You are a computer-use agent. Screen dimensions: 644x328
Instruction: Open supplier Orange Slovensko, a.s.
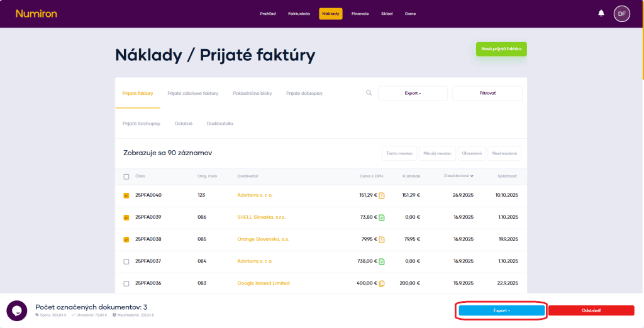click(264, 239)
